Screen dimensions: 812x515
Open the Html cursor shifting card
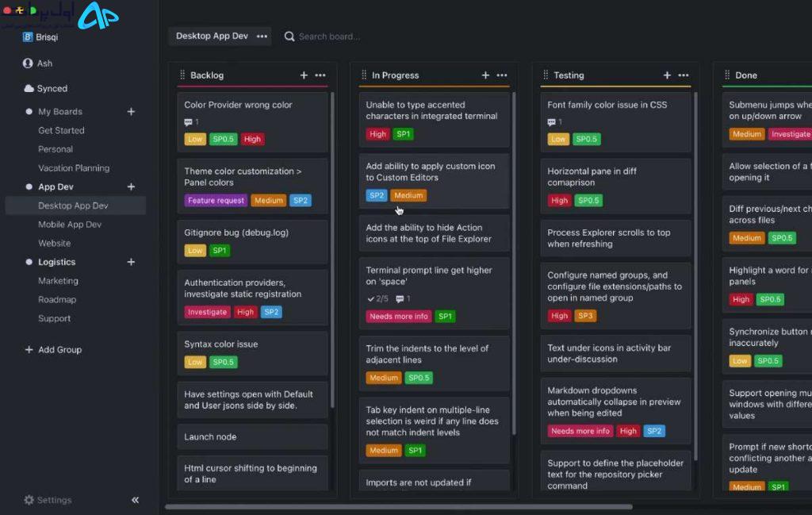[x=253, y=474]
